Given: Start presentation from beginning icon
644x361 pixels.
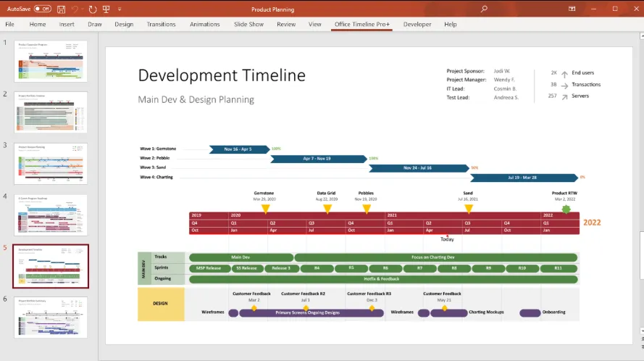Looking at the screenshot, I should [x=106, y=9].
